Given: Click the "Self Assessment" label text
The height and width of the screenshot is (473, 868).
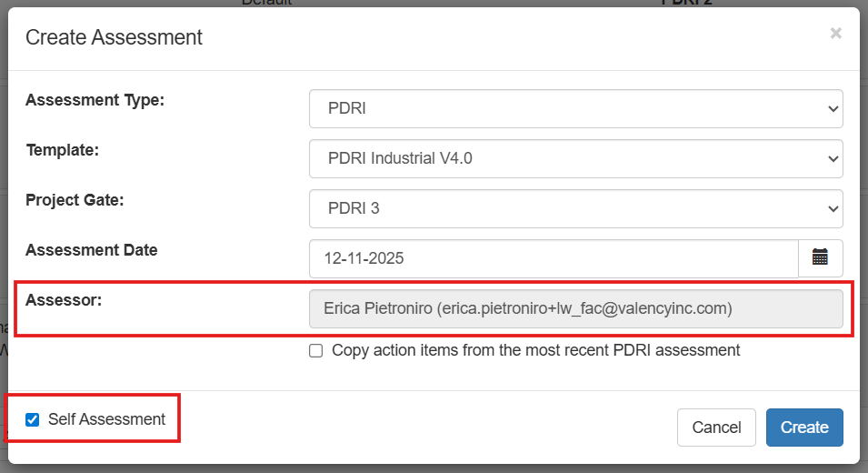Looking at the screenshot, I should [x=106, y=419].
